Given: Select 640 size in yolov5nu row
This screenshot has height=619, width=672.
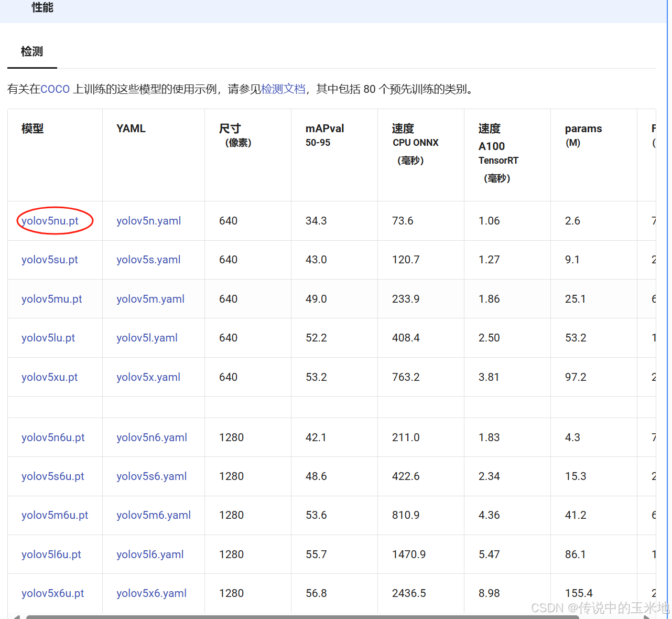Looking at the screenshot, I should click(x=229, y=221).
